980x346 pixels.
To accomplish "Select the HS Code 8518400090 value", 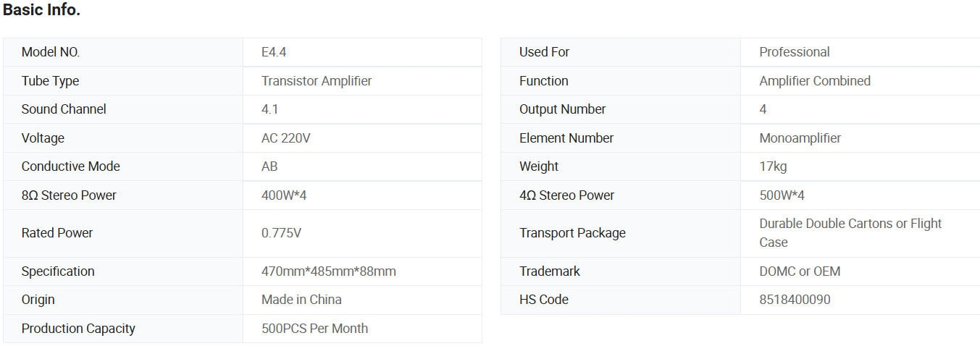I will tap(795, 300).
